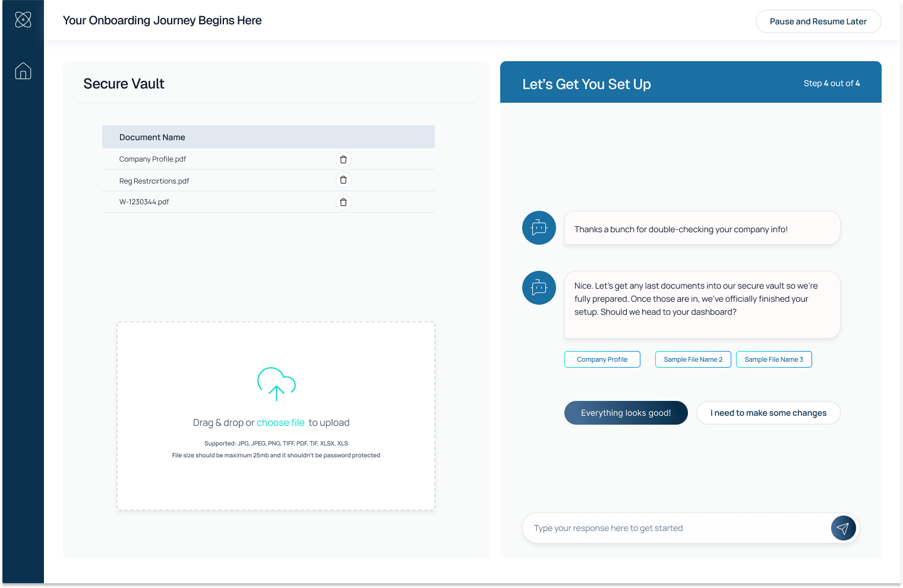The height and width of the screenshot is (588, 903).
Task: Select Sample File Name 2 chip
Action: (693, 359)
